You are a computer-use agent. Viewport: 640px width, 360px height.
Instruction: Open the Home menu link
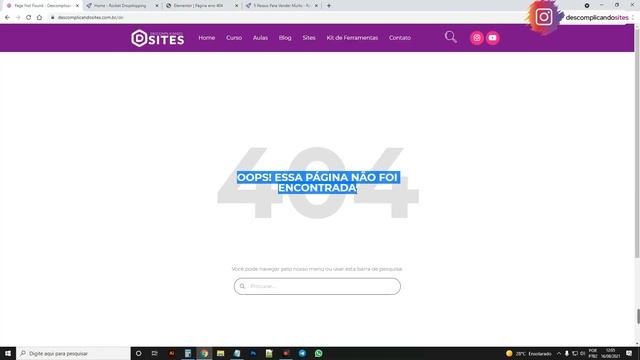[x=207, y=38]
